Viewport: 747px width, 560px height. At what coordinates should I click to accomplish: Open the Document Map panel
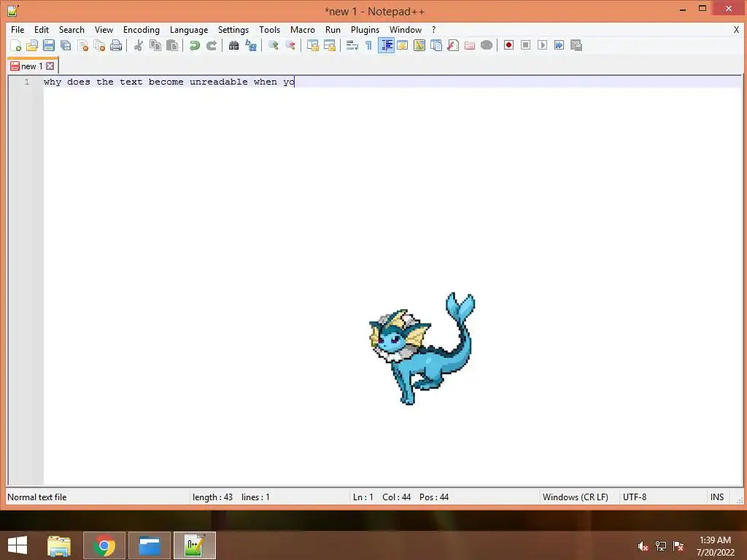(x=419, y=45)
